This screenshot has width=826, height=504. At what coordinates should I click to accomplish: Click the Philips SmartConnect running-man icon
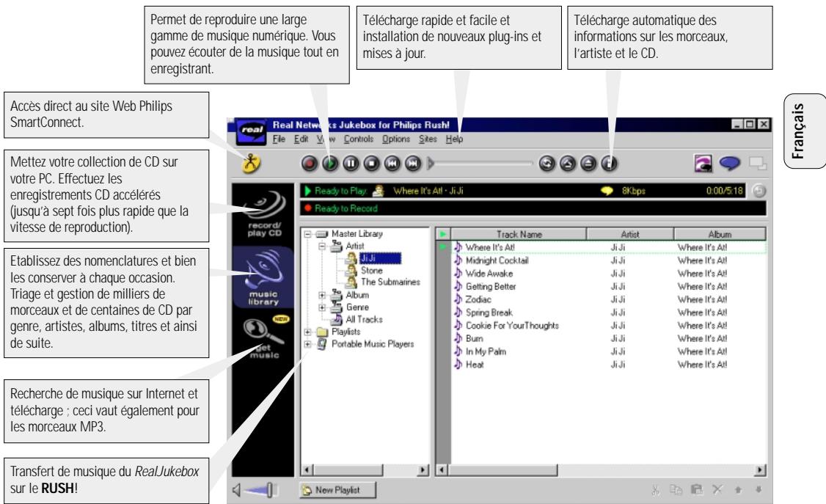252,164
